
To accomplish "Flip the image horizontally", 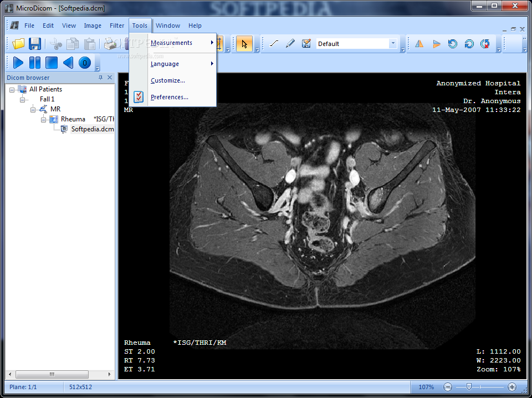I will [420, 43].
